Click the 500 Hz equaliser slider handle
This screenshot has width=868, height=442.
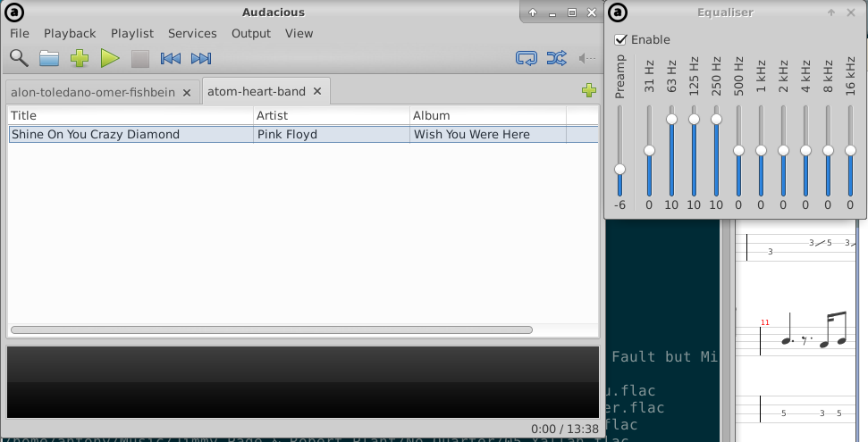pyautogui.click(x=738, y=151)
